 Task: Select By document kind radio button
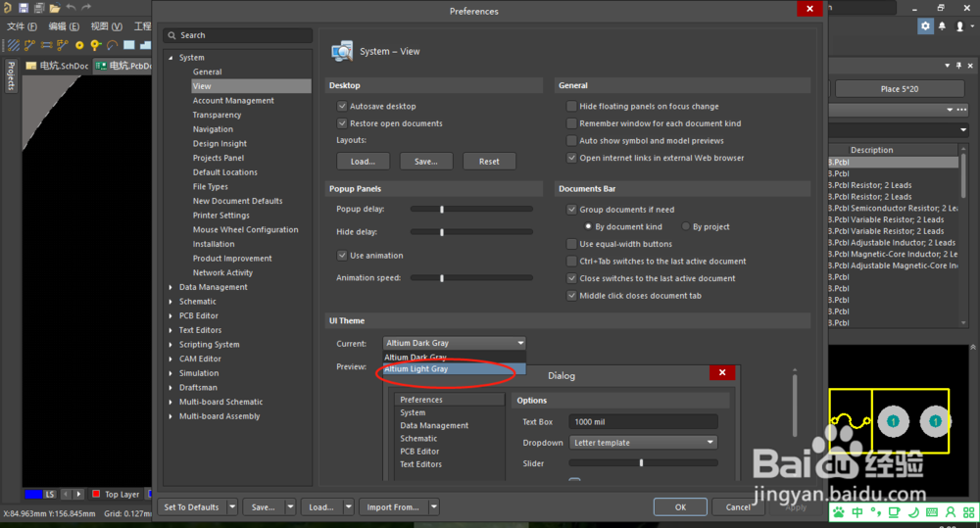(588, 226)
